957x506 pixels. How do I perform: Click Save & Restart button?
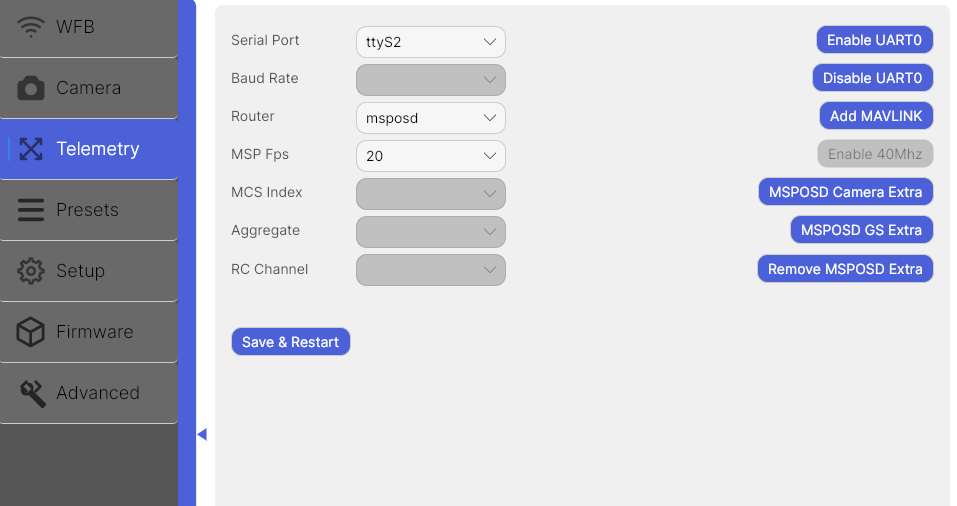click(x=291, y=342)
